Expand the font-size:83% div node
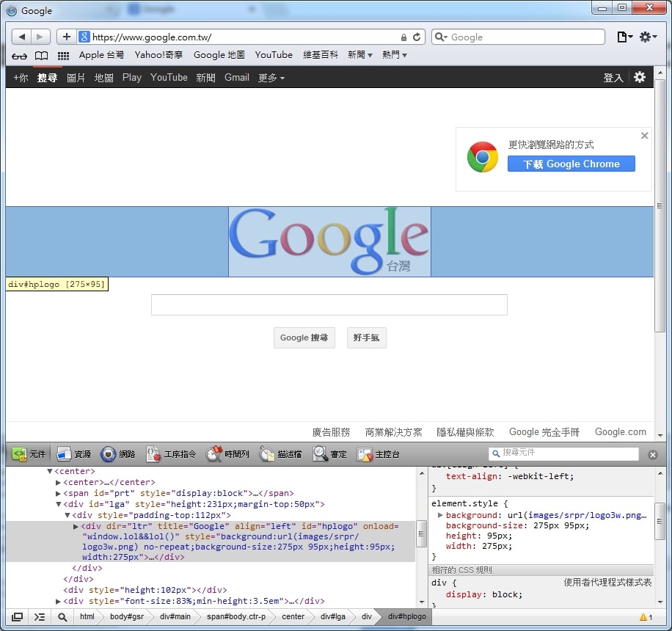The image size is (672, 631). click(x=58, y=602)
